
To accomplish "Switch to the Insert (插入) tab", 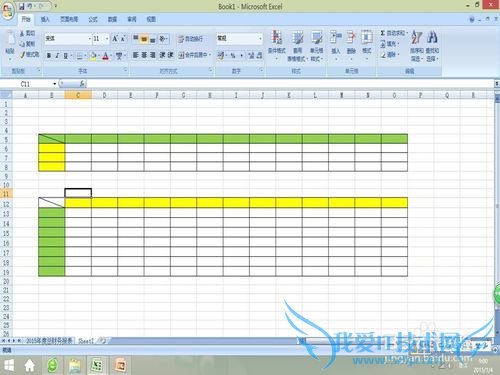I will click(x=45, y=19).
